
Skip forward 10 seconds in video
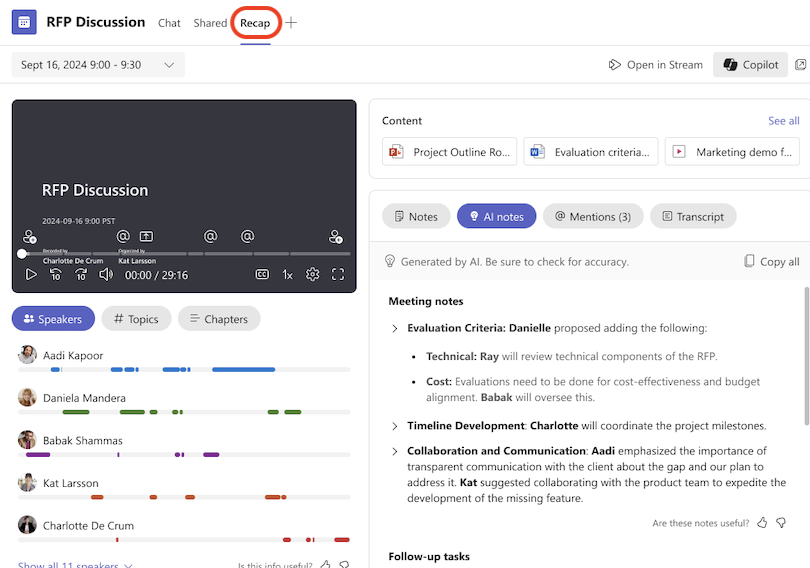point(81,274)
